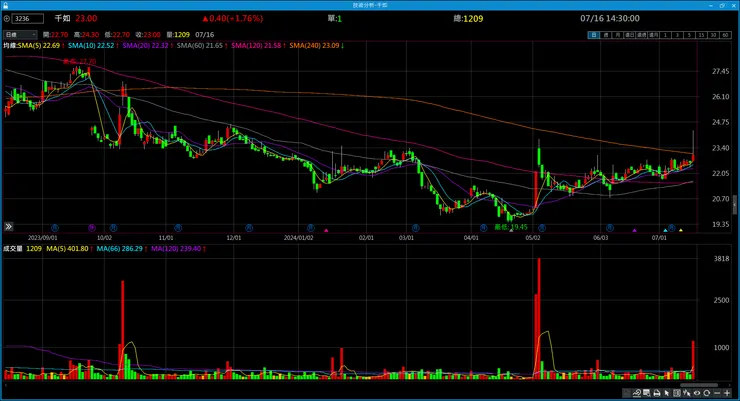This screenshot has height=401, width=740.
Task: Select the 5-minute timeframe tab
Action: click(x=689, y=35)
